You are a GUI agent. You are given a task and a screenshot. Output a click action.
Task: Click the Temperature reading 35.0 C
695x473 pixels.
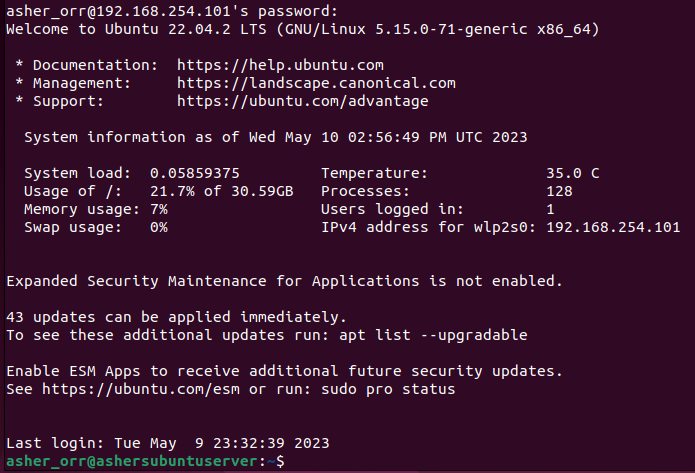573,173
